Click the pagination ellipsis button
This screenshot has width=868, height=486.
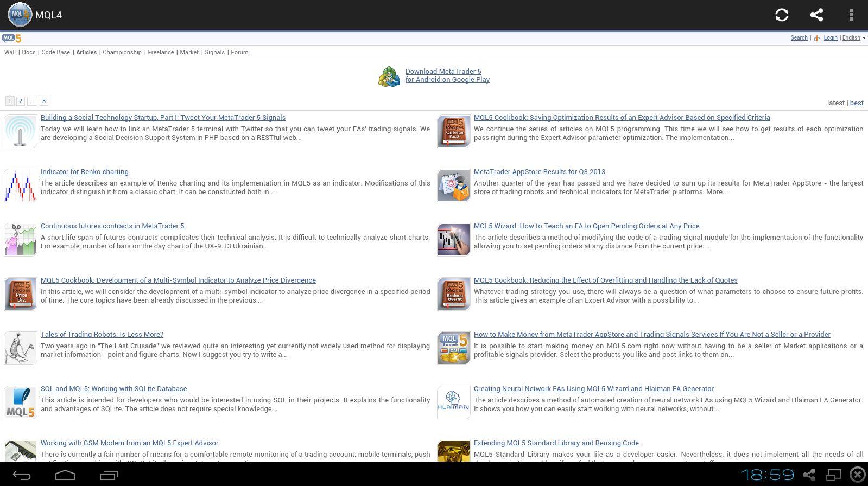click(32, 101)
